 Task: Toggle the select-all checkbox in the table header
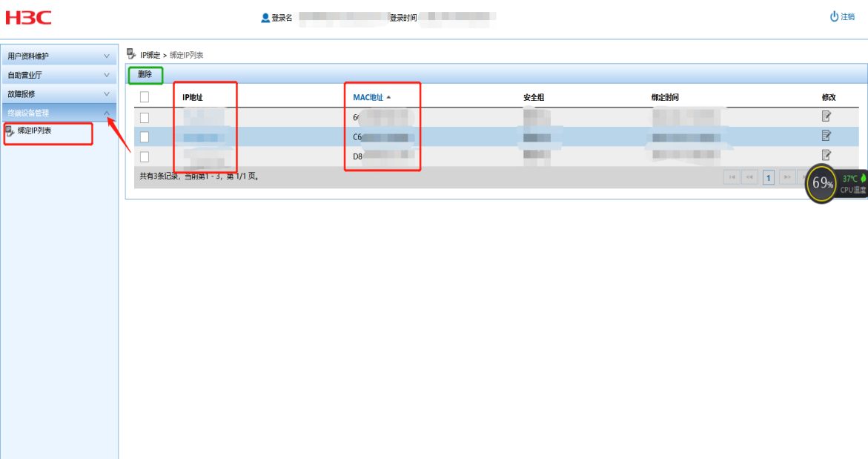coord(145,97)
